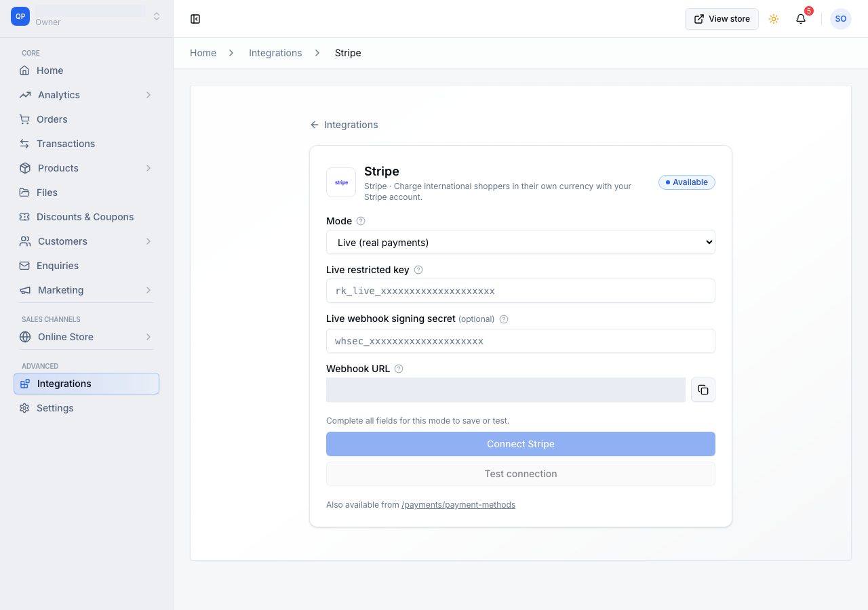Toggle the sidebar collapse icon
The image size is (868, 610).
click(x=195, y=19)
